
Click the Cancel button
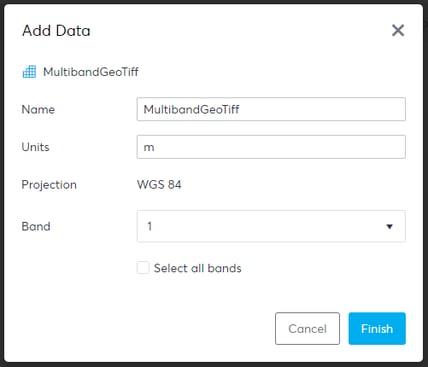point(307,329)
